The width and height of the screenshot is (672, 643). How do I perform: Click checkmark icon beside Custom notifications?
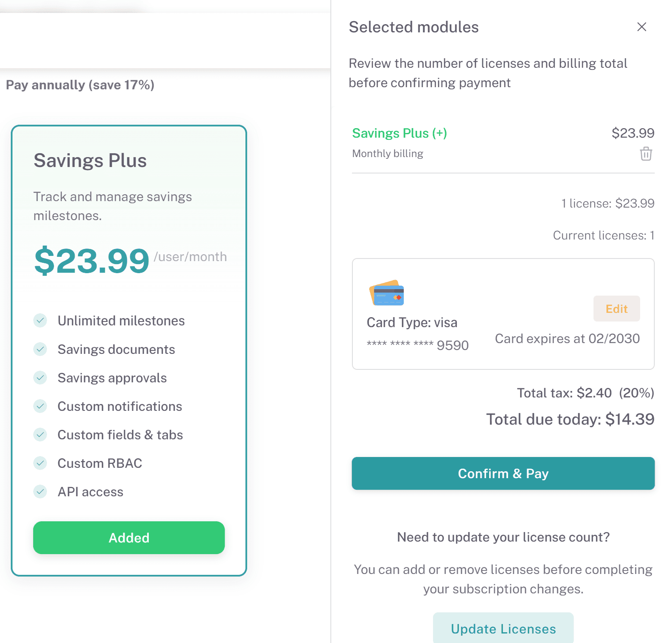(40, 406)
